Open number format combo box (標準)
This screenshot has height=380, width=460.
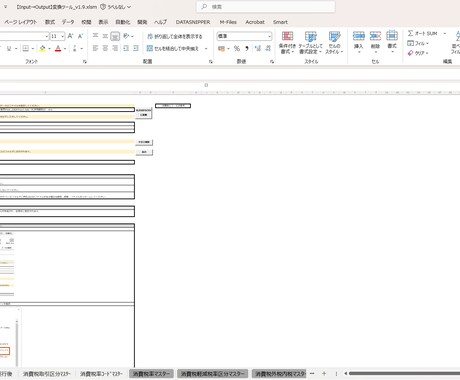(244, 36)
